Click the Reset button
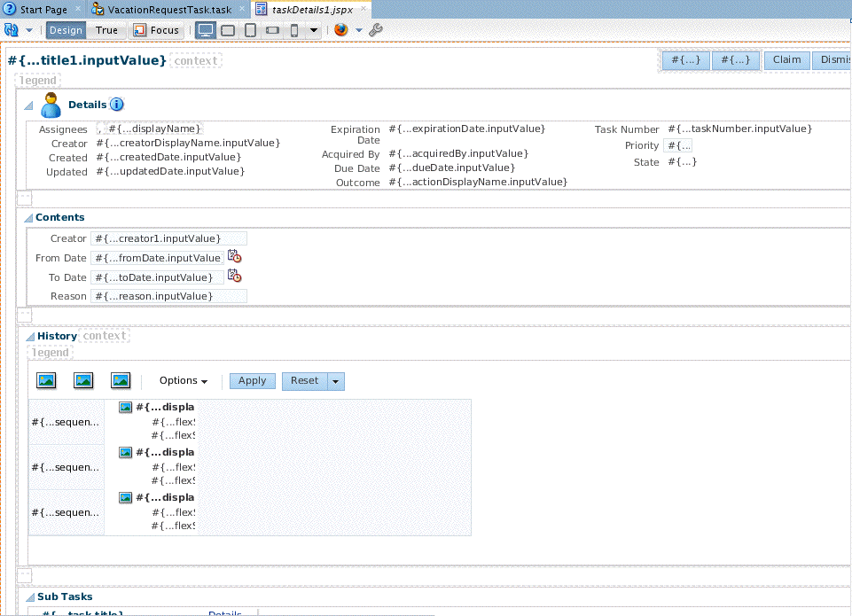 pyautogui.click(x=304, y=381)
